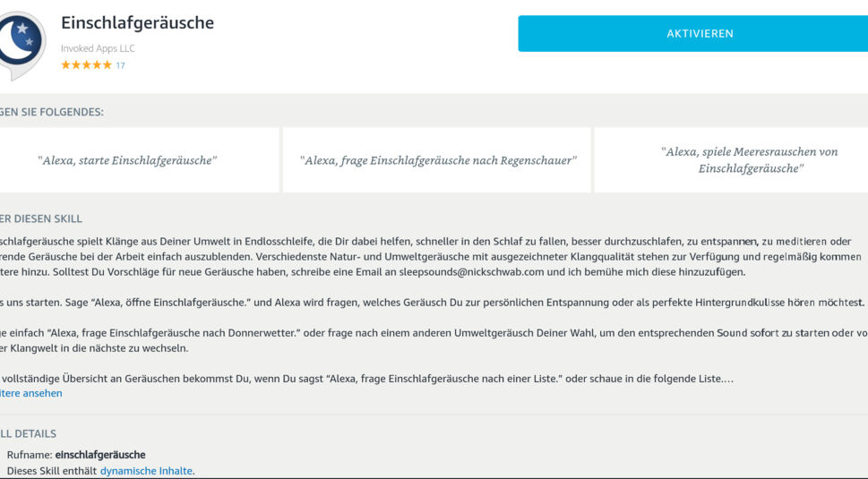Viewport: 868px width, 479px height.
Task: Open the star rating for the skill
Action: point(86,65)
